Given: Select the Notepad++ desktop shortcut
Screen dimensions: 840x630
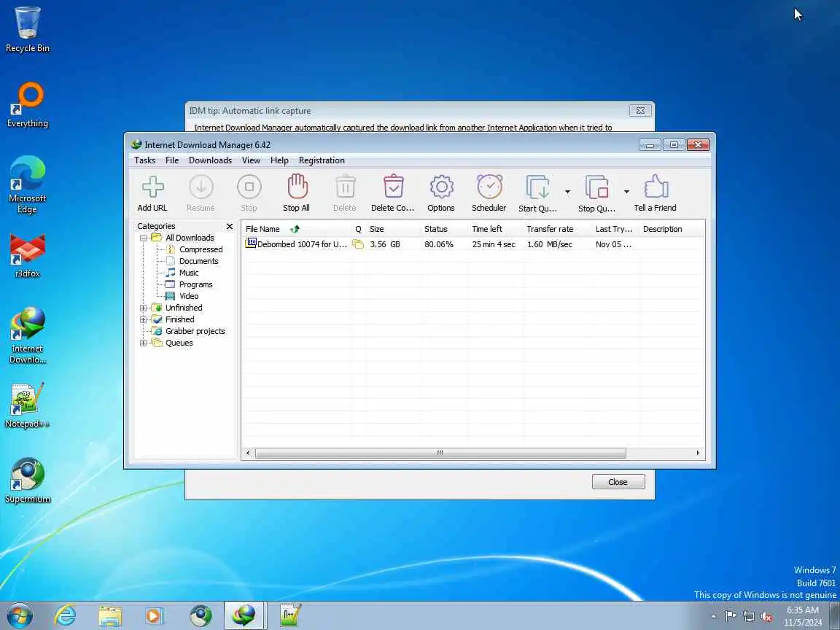Looking at the screenshot, I should (27, 405).
